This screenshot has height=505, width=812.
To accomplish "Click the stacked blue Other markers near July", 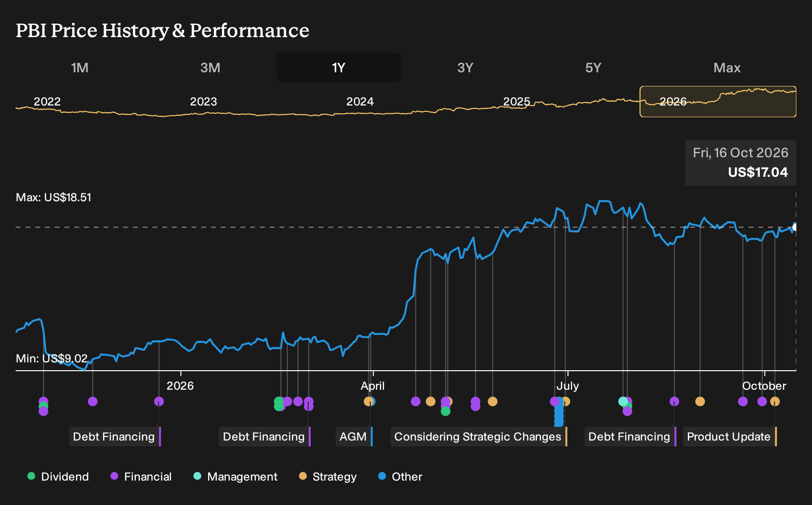I will [x=559, y=413].
